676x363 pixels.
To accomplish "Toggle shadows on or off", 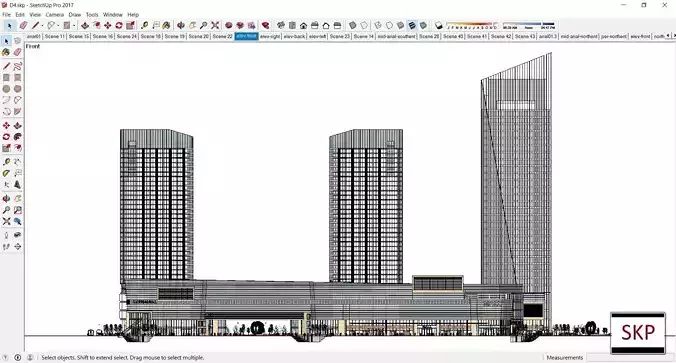I will [438, 25].
